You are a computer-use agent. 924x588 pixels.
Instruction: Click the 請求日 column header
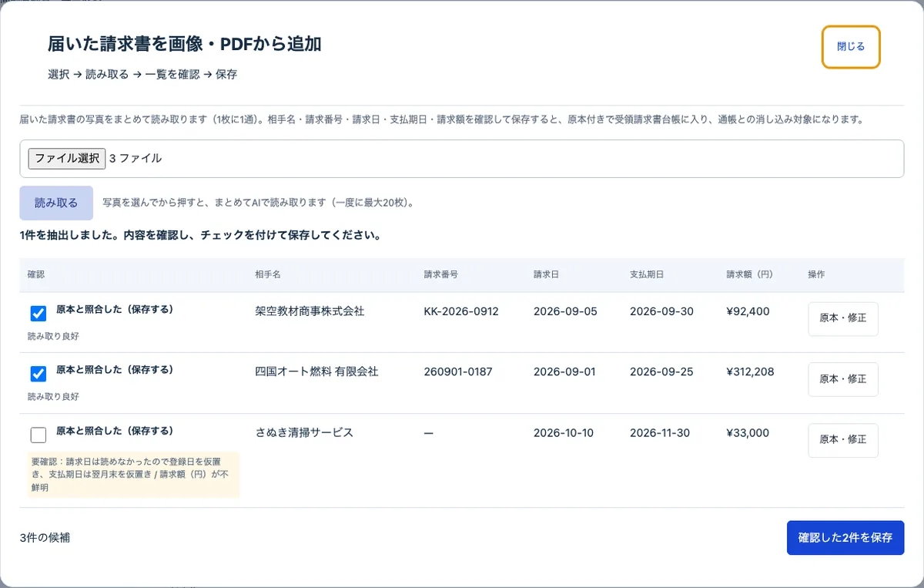click(546, 275)
